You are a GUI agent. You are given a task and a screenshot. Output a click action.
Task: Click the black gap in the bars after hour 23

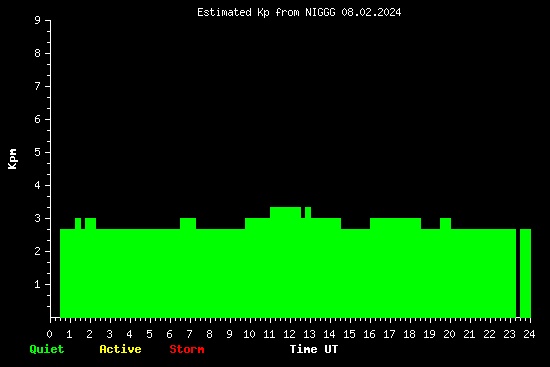518,273
